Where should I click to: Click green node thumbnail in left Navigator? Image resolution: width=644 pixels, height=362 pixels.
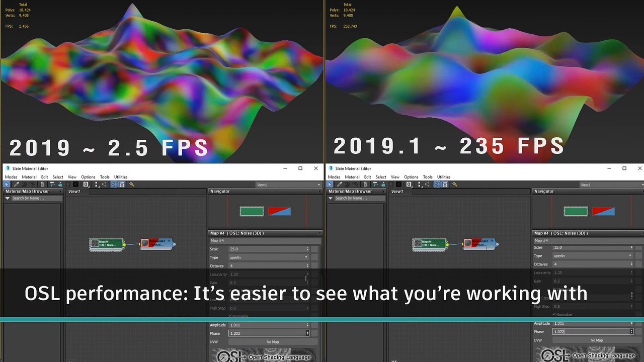(x=252, y=212)
